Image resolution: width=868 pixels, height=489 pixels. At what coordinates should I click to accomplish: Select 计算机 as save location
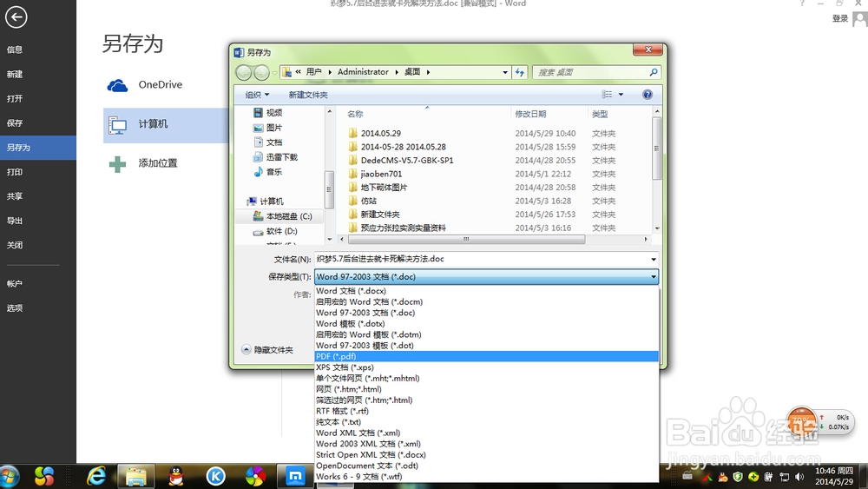(x=166, y=125)
